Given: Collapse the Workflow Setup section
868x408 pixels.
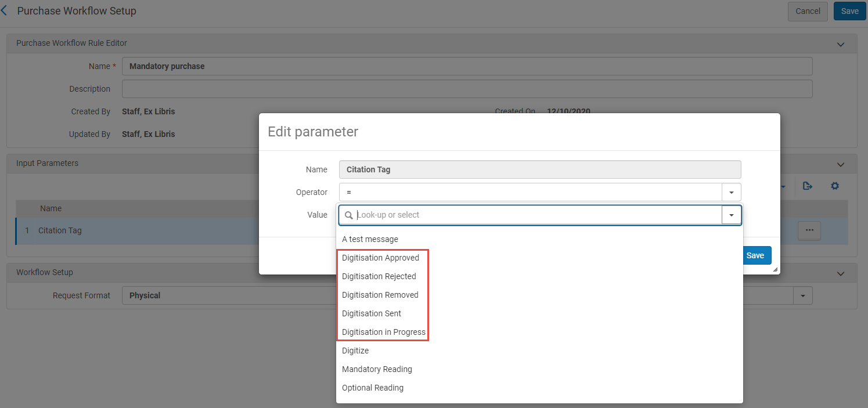Looking at the screenshot, I should coord(840,273).
